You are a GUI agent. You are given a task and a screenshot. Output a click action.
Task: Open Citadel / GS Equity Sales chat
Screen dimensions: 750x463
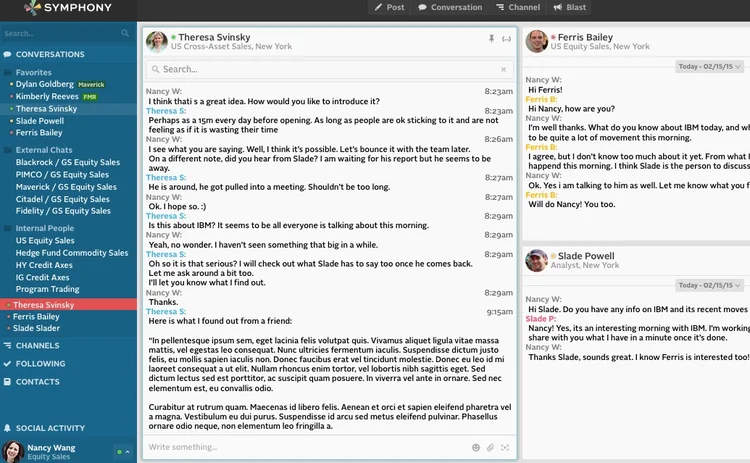point(63,199)
